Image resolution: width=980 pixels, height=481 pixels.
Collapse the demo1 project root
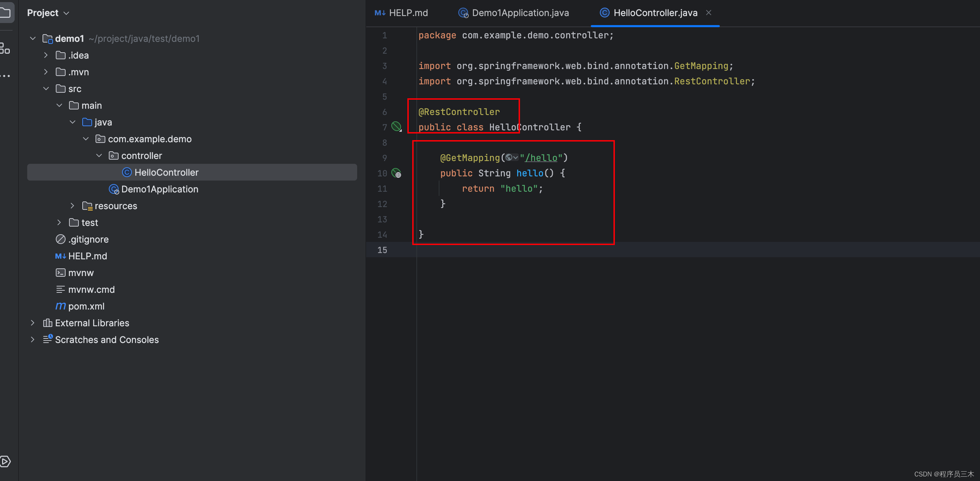tap(33, 38)
